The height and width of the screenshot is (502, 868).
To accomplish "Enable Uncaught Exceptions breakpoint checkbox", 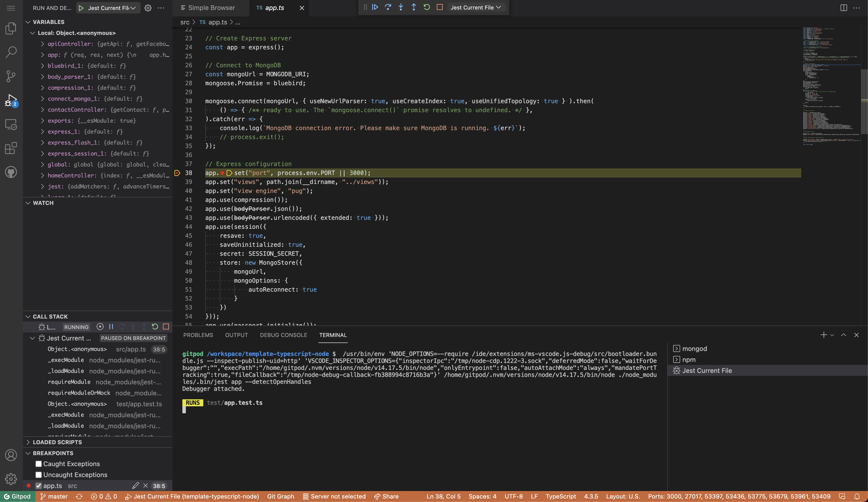I will [x=39, y=475].
